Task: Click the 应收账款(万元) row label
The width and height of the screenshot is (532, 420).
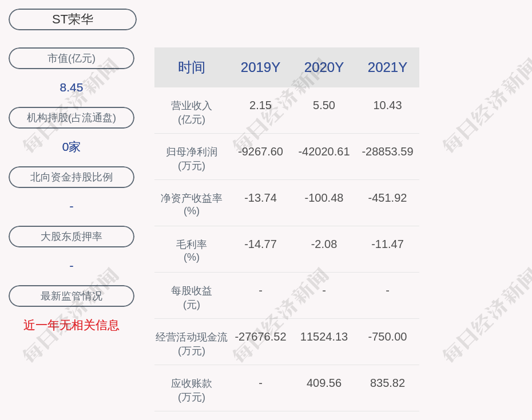Action: point(192,390)
